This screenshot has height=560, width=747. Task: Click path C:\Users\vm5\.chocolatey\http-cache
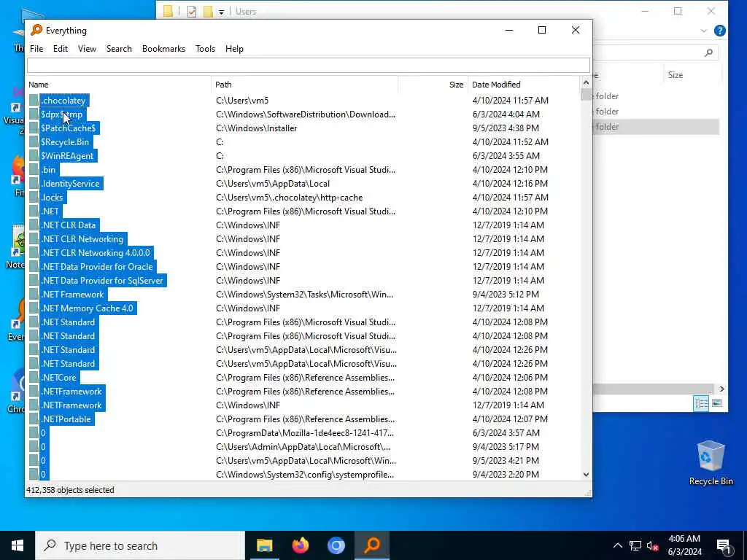pos(289,197)
